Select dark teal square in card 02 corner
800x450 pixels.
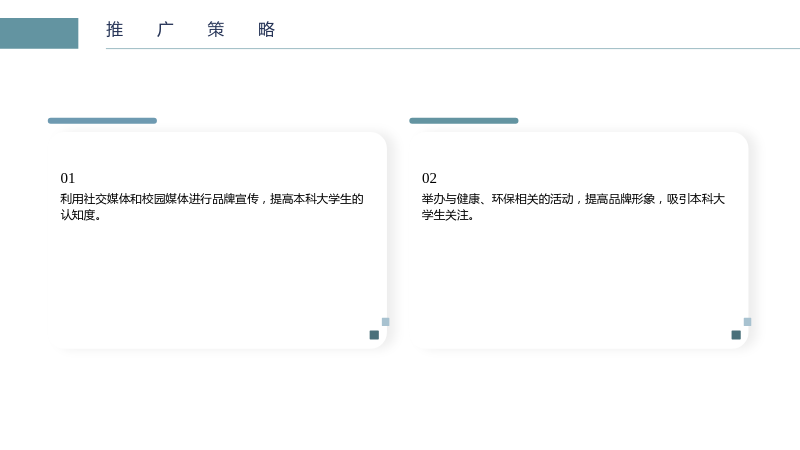coord(736,335)
